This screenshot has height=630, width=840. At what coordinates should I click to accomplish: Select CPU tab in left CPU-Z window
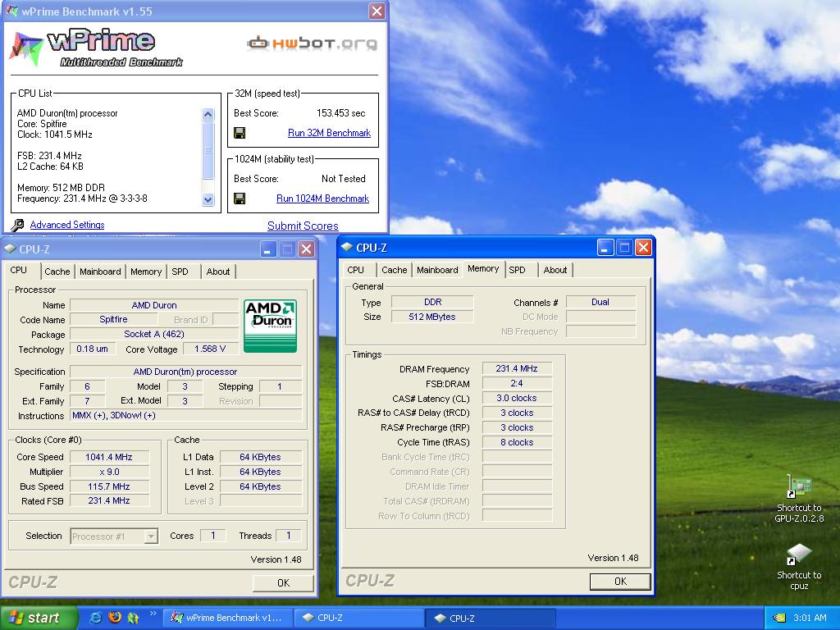click(x=19, y=271)
